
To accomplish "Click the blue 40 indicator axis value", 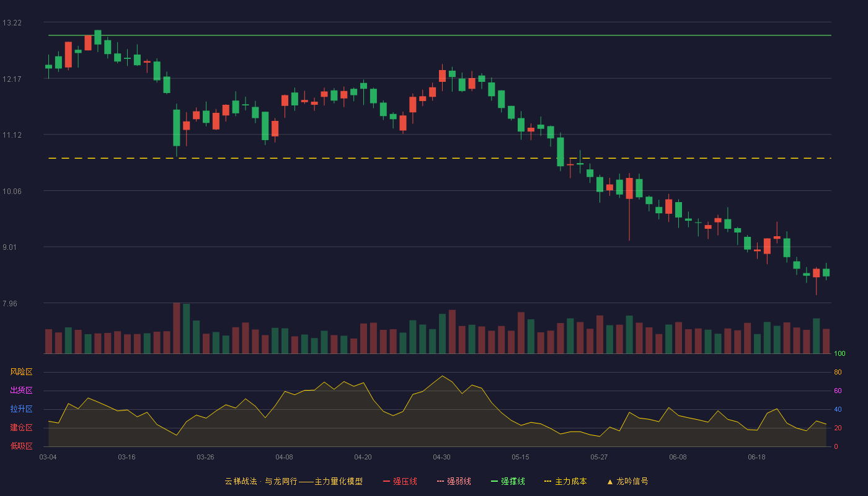I will coord(838,409).
